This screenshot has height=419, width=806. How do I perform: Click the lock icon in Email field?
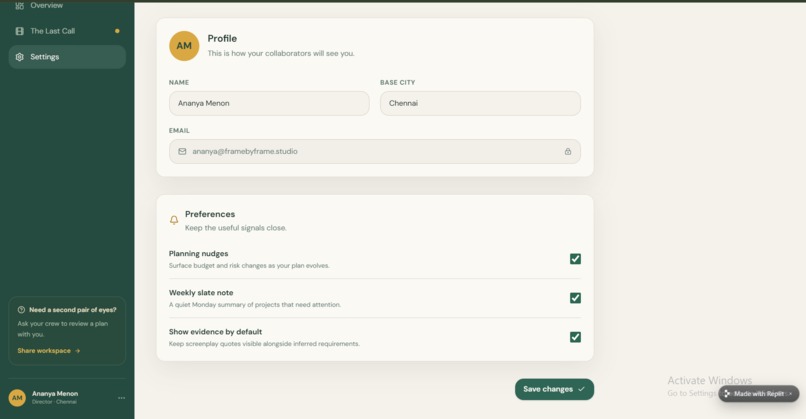pyautogui.click(x=567, y=152)
